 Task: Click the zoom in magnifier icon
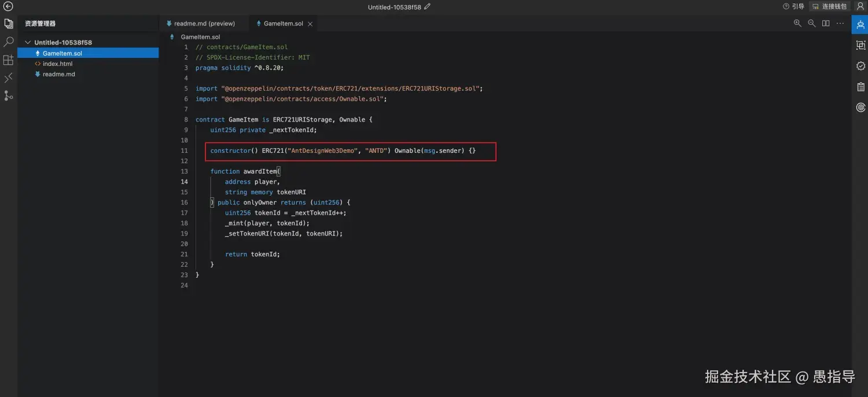tap(797, 23)
